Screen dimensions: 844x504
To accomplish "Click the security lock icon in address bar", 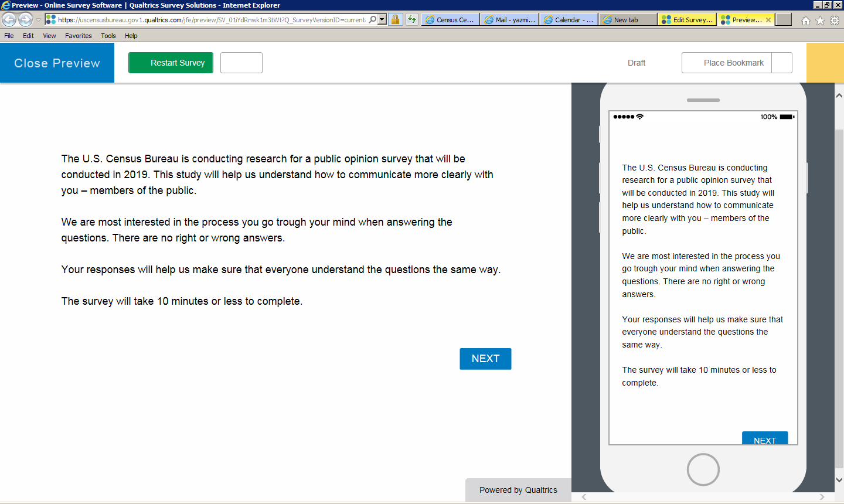I will click(395, 19).
